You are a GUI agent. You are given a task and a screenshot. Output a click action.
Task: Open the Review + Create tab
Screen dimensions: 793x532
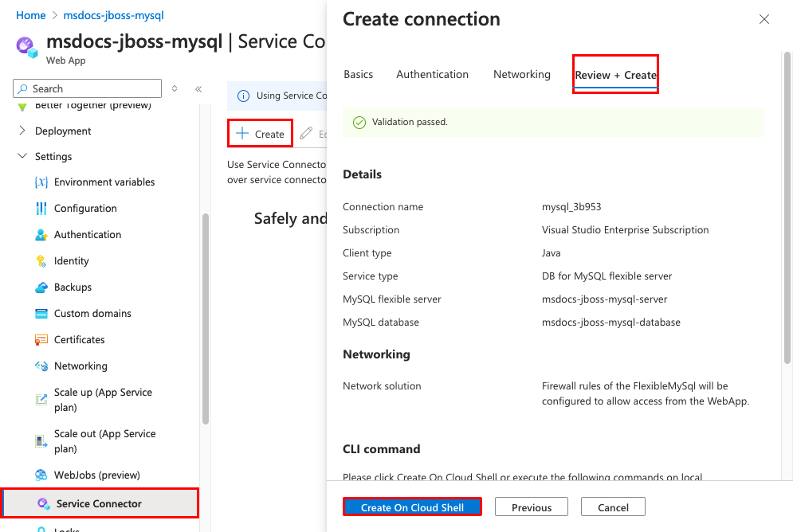[x=615, y=74]
